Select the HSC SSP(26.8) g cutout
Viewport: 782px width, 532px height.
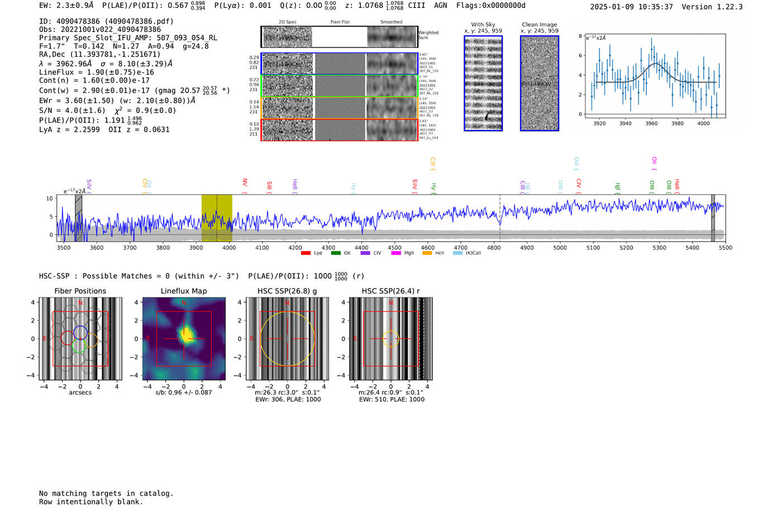point(287,339)
